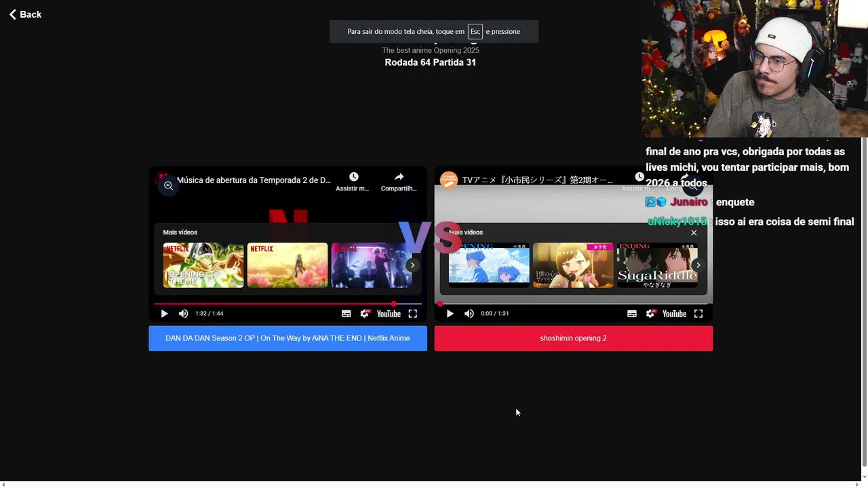The image size is (868, 488).
Task: Seek the right video progress bar start
Action: tap(440, 304)
